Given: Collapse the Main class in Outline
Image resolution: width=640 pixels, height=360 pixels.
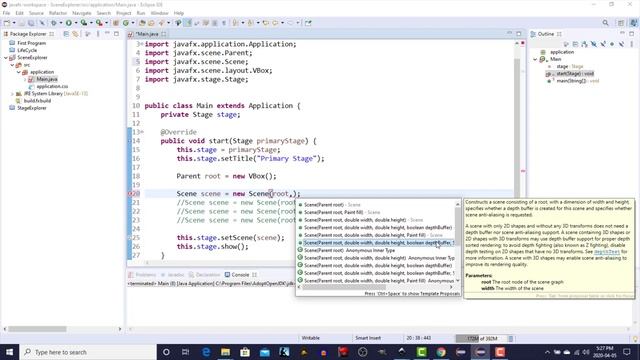Looking at the screenshot, I should [535, 59].
